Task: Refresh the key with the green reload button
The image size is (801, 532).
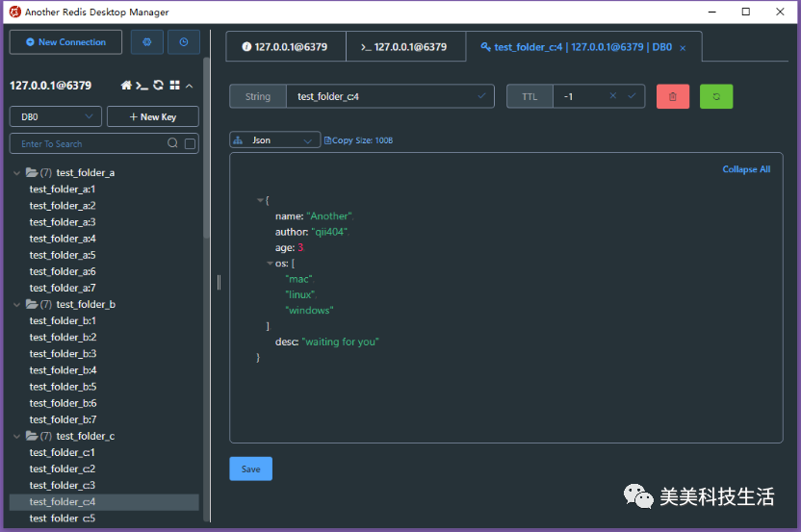Action: pyautogui.click(x=716, y=96)
